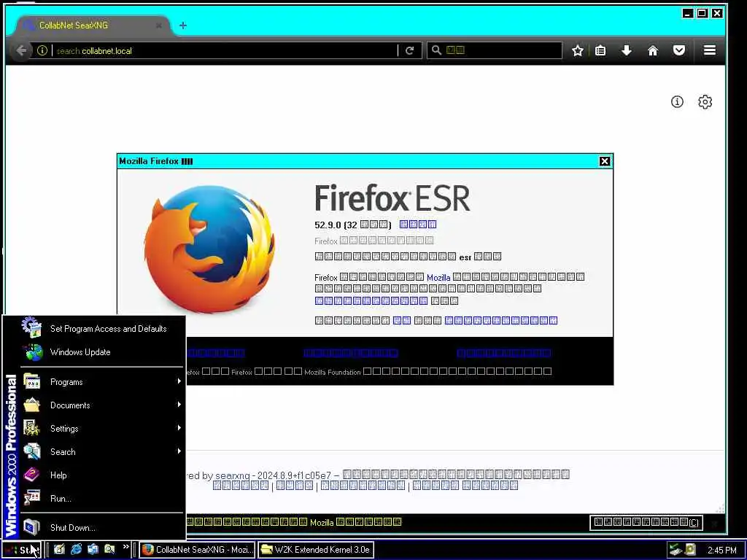
Task: Expand the Search submenu in Start menu
Action: tap(102, 452)
